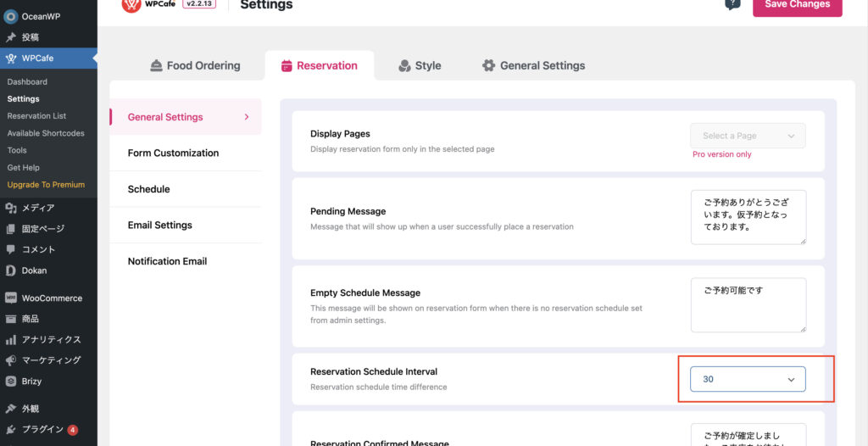Screen dimensions: 868x446
Task: Click the General Settings gear icon
Action: pyautogui.click(x=488, y=65)
